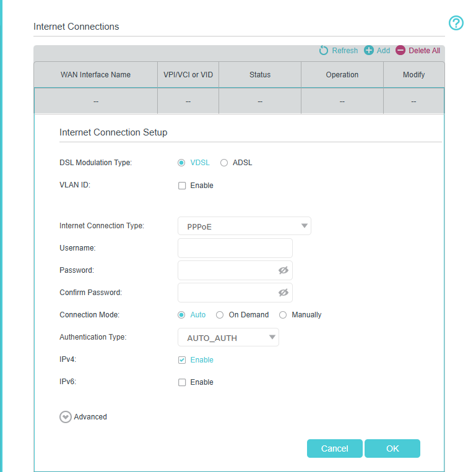Show password using the Password eye icon

click(x=283, y=270)
